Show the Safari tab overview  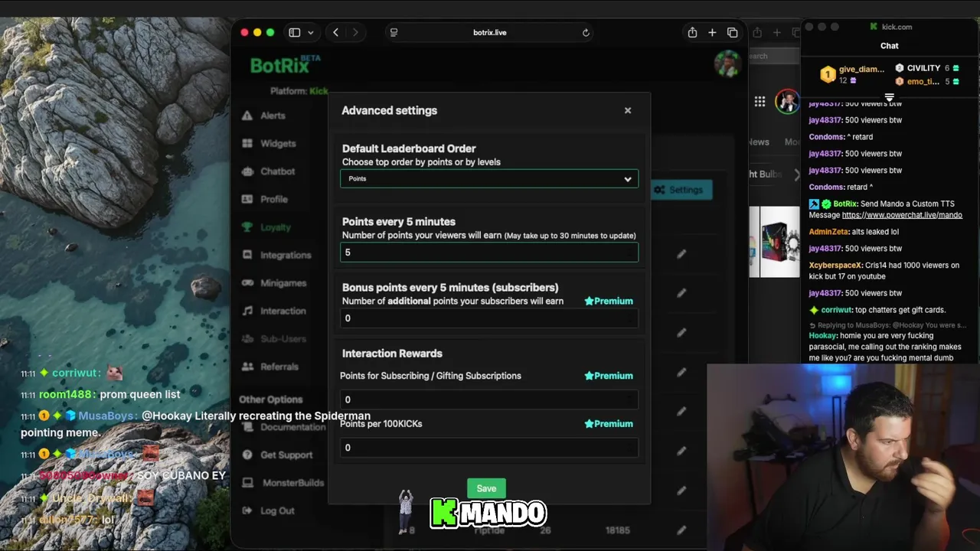coord(733,32)
